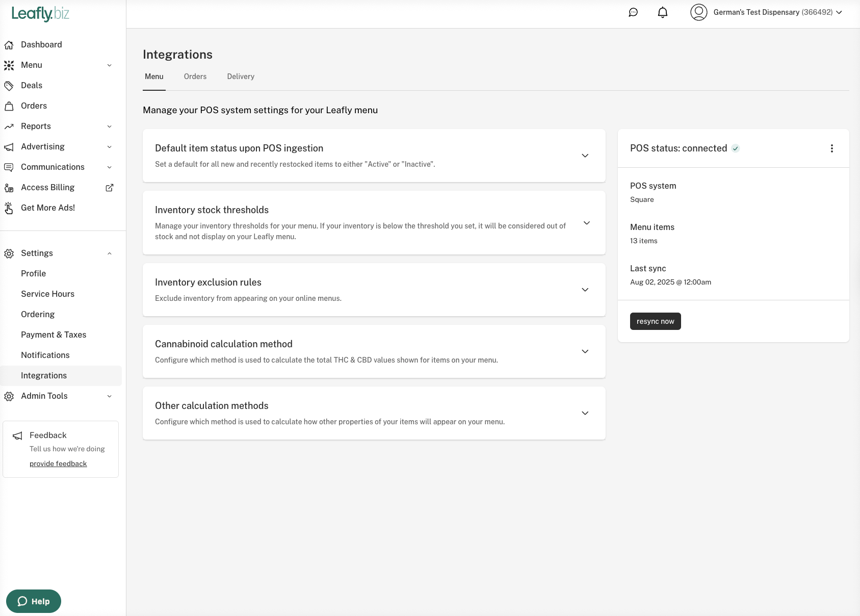Collapse the Settings section in sidebar
The image size is (860, 616).
tap(109, 253)
